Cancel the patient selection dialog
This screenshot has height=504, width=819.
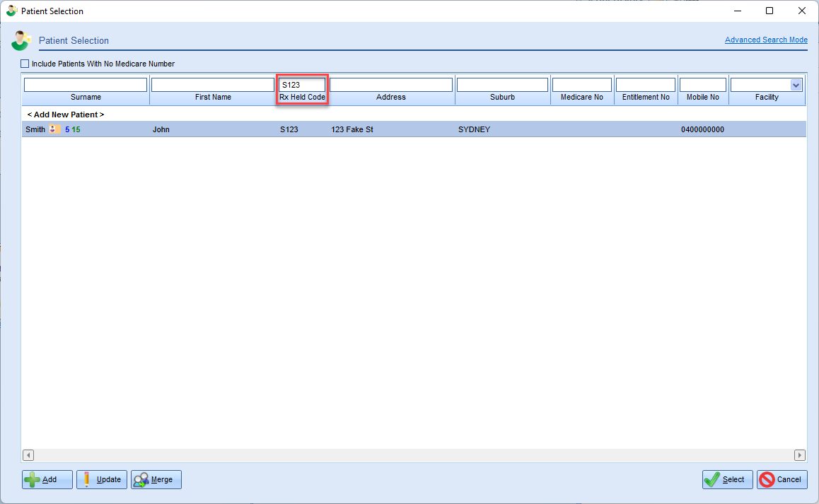coord(782,479)
